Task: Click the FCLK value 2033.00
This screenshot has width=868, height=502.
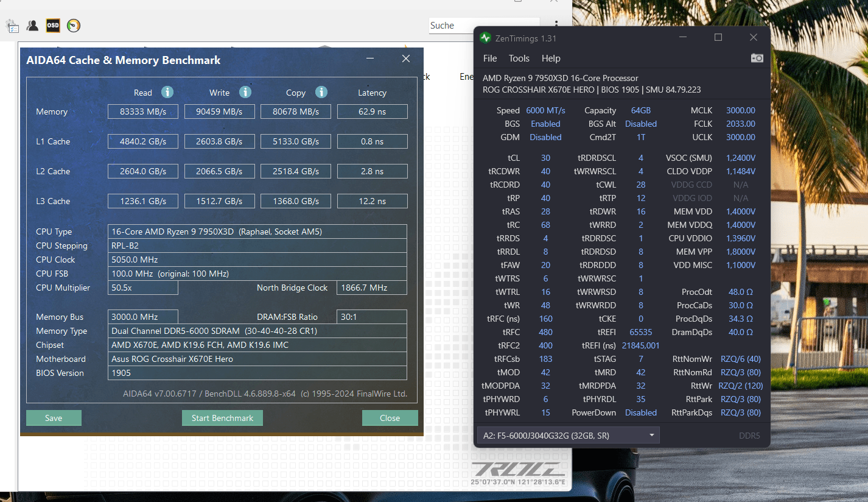Action: 740,124
